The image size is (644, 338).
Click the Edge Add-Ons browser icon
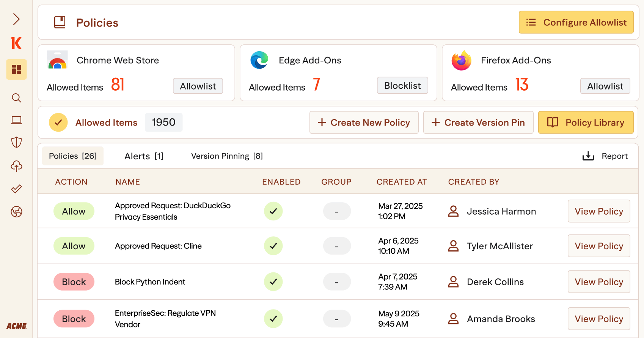259,60
